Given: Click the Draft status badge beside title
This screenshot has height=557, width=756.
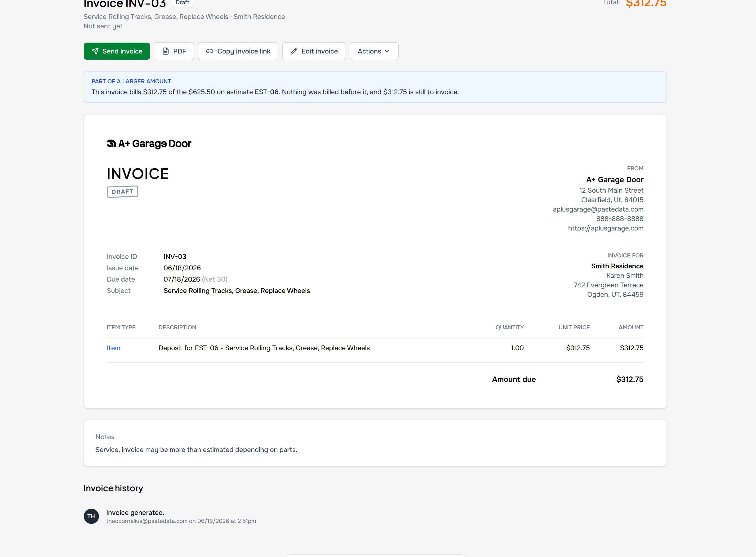Looking at the screenshot, I should (182, 3).
